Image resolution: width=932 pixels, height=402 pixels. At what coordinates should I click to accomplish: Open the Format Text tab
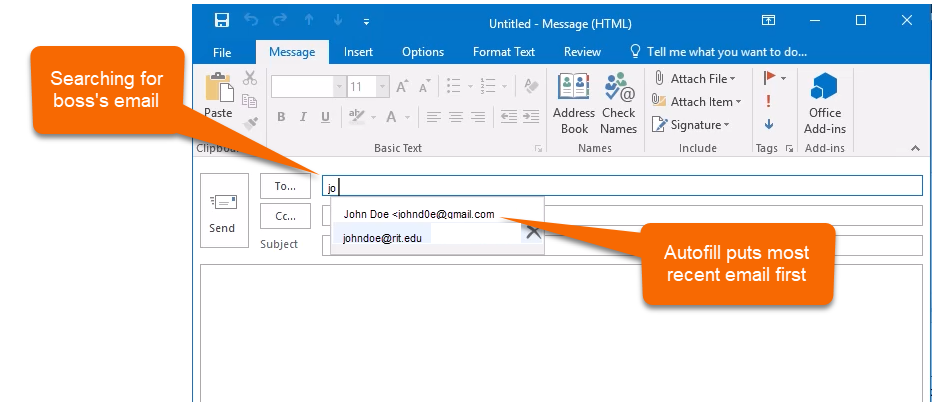click(x=503, y=52)
